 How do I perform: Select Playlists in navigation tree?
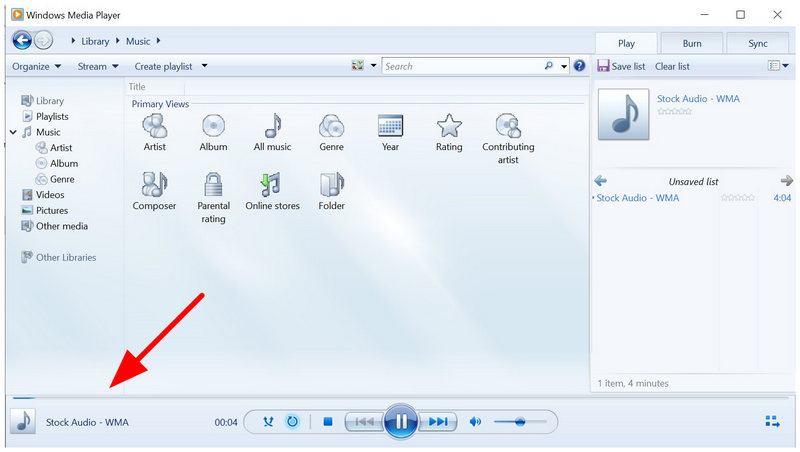point(52,116)
